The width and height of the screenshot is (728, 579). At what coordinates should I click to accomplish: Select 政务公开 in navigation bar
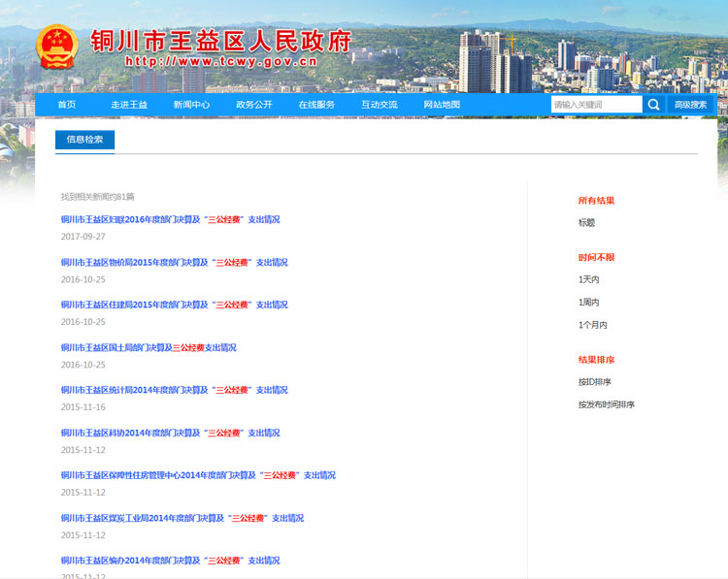(254, 105)
